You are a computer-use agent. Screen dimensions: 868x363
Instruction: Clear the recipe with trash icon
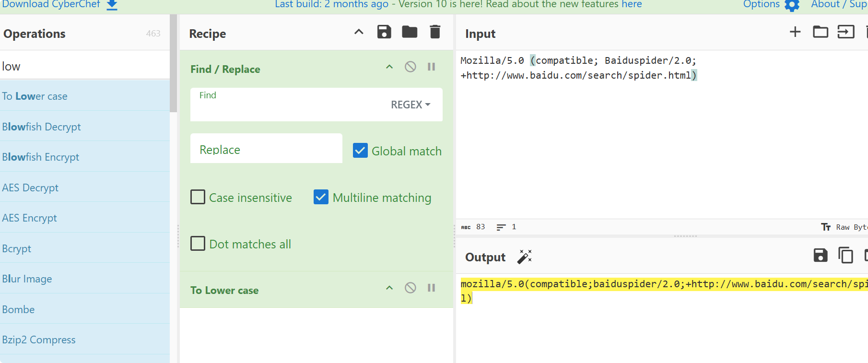435,32
